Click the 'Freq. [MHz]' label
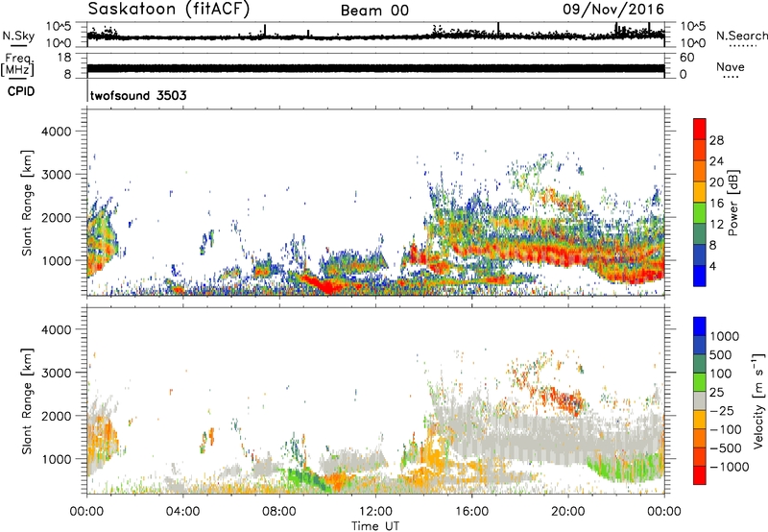 pos(18,64)
